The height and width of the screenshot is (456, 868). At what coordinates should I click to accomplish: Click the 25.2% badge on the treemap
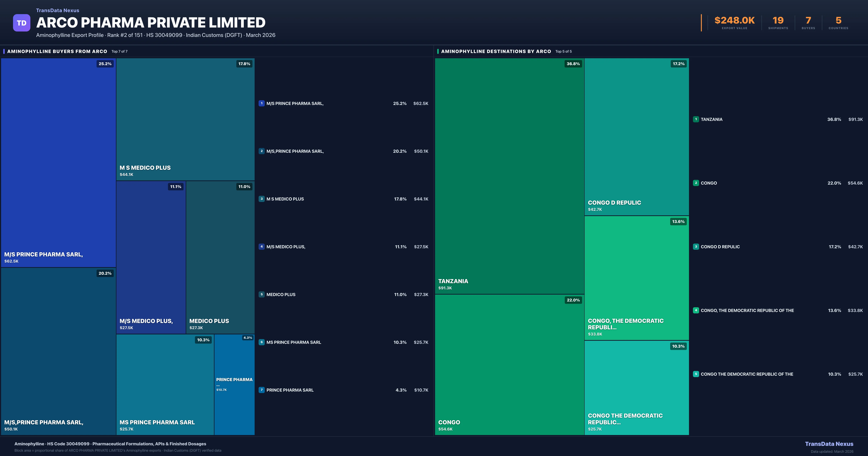pyautogui.click(x=105, y=64)
